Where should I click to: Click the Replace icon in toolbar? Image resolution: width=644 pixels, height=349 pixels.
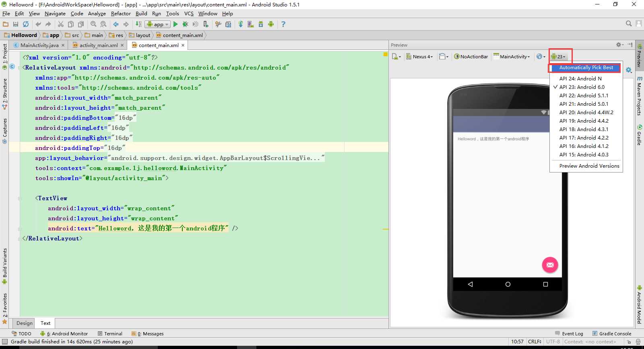[103, 24]
